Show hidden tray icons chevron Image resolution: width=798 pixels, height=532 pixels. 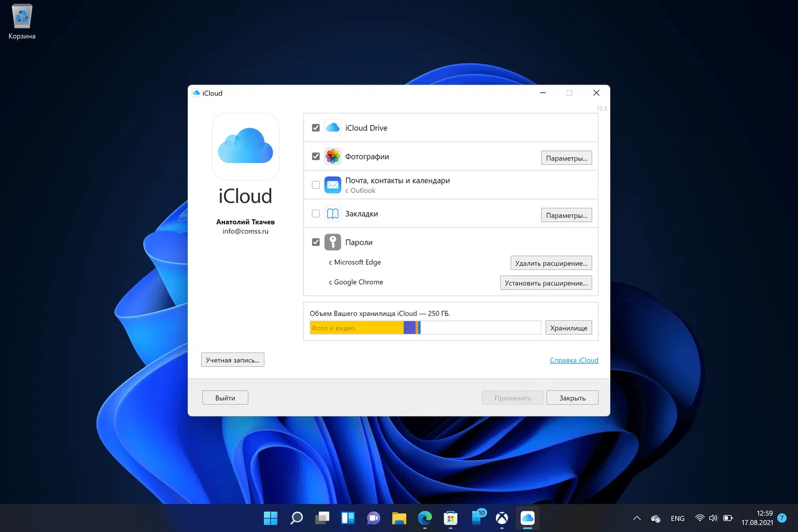tap(637, 518)
